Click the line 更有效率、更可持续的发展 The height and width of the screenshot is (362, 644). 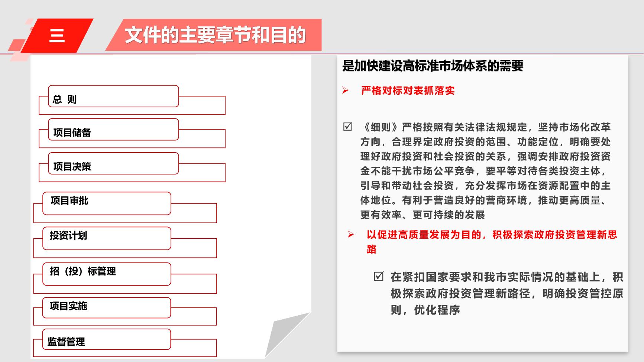(x=423, y=215)
